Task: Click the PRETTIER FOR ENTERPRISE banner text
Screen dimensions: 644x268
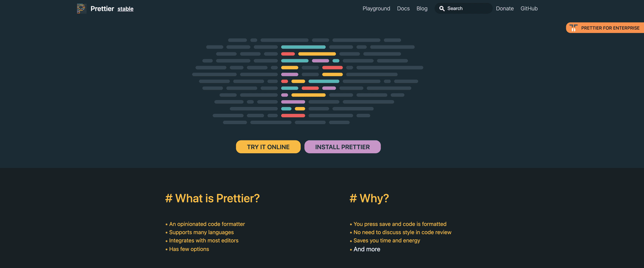Action: (610, 28)
